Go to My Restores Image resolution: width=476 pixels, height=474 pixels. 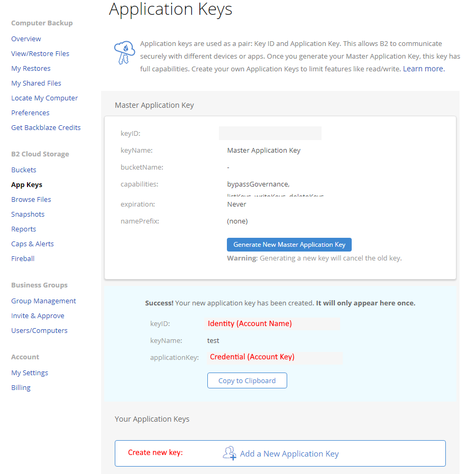31,69
